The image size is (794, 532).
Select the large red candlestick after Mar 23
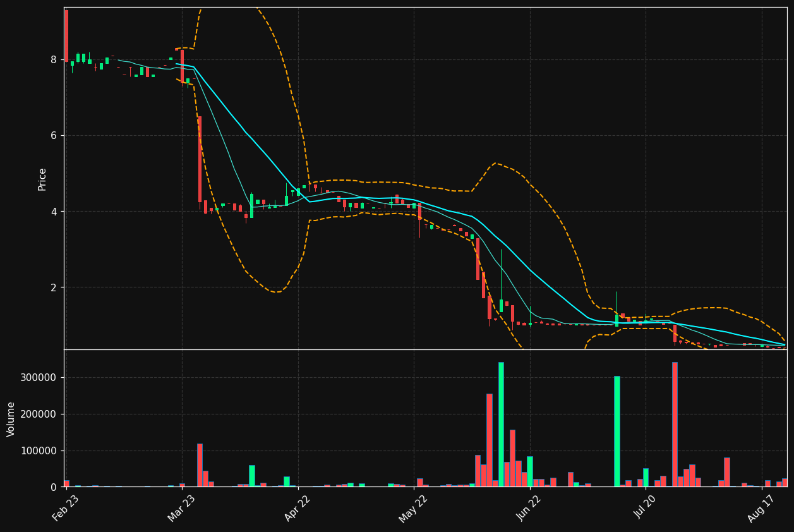200,159
